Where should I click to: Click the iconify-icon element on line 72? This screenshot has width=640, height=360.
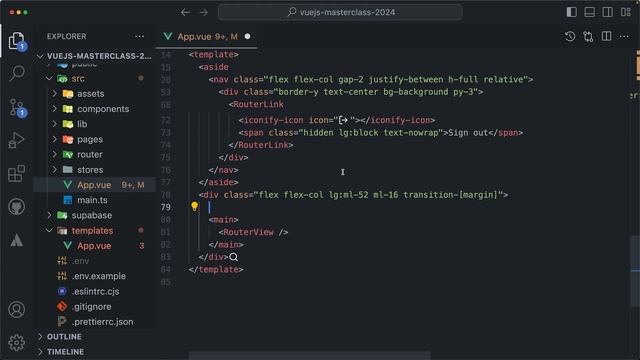coord(337,120)
